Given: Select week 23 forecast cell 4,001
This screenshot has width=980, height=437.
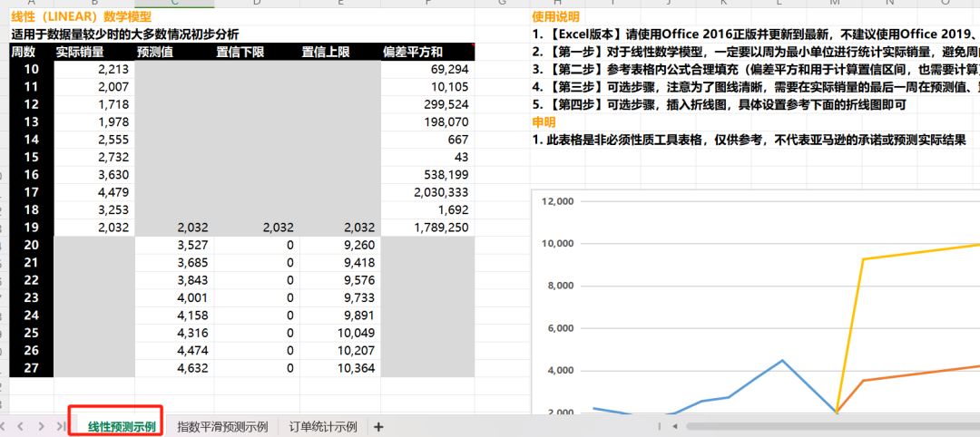Looking at the screenshot, I should click(x=174, y=297).
